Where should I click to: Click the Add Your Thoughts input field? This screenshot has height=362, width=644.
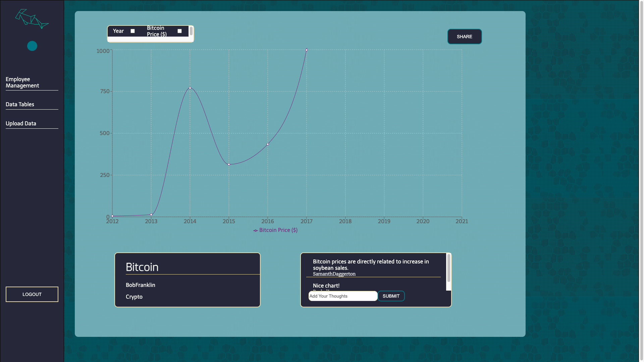[343, 296]
